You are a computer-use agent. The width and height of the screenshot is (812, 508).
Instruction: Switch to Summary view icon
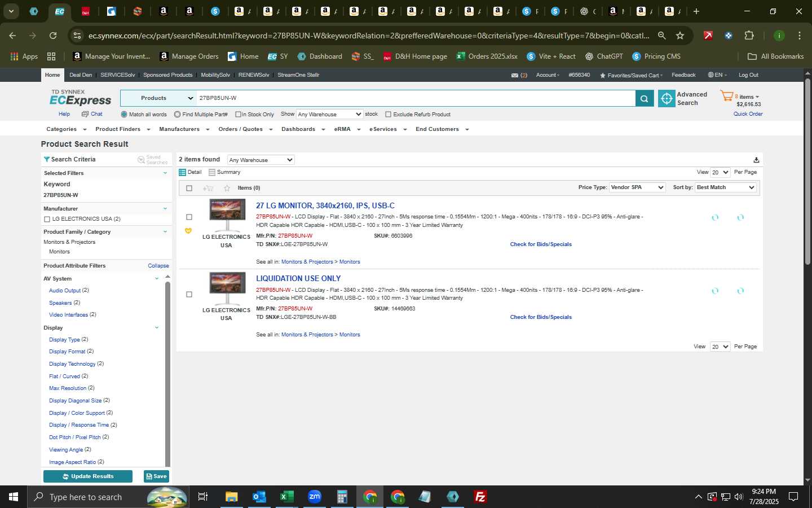[x=212, y=172]
